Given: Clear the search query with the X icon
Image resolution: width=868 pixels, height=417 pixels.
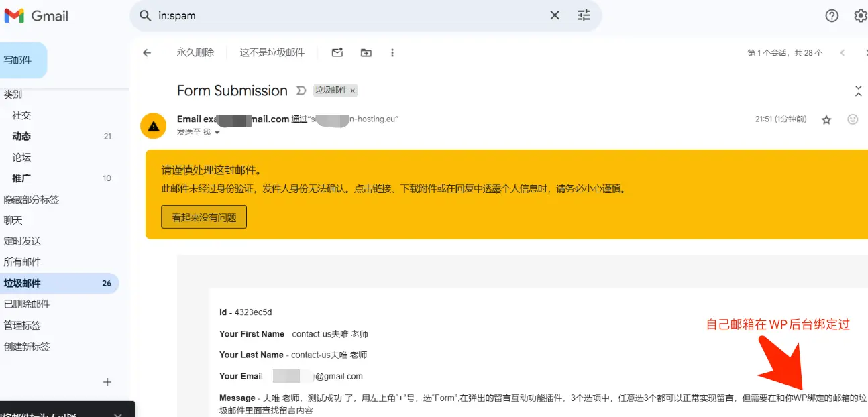Looking at the screenshot, I should click(555, 15).
